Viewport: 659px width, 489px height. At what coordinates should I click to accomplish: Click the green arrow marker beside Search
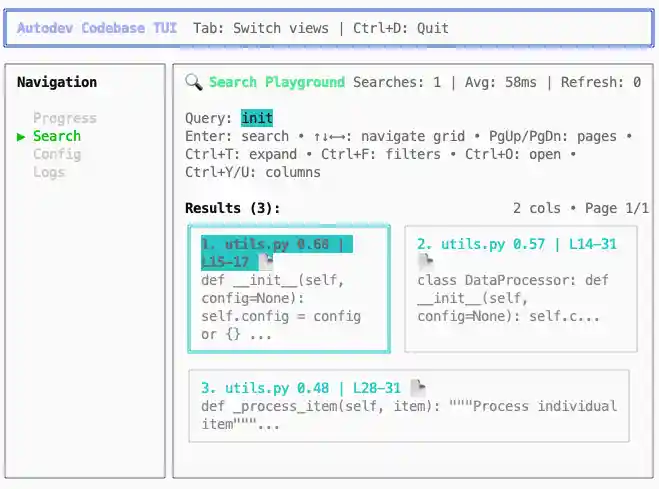22,136
